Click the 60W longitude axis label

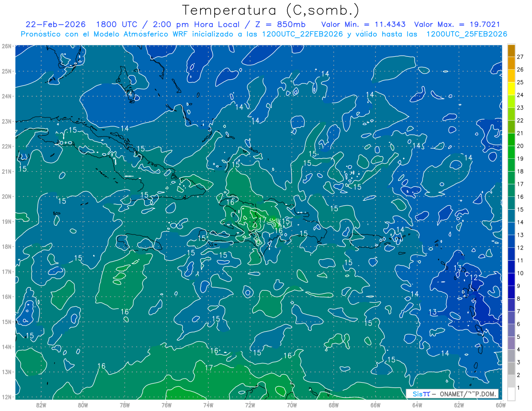pyautogui.click(x=501, y=404)
